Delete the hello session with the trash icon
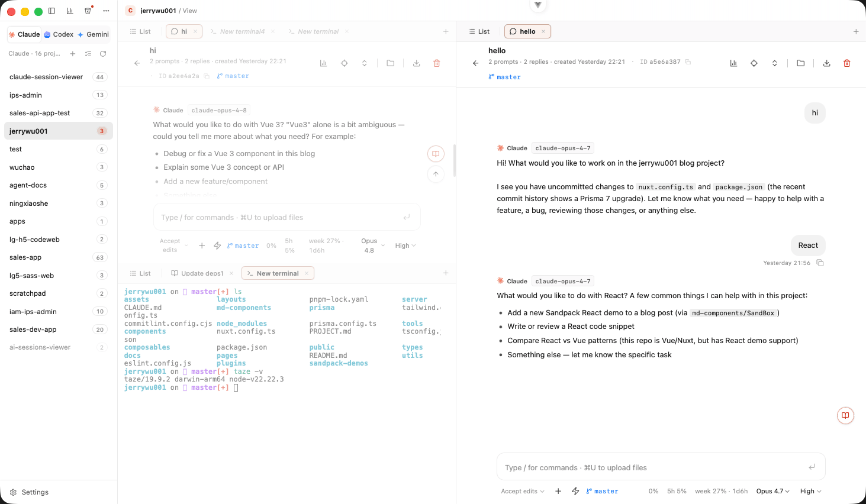866x504 pixels. (847, 63)
